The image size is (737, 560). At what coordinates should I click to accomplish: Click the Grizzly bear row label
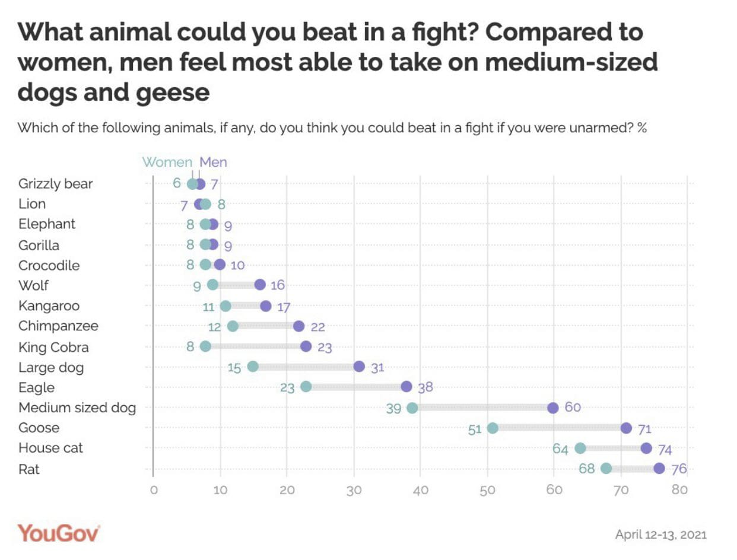pos(56,184)
